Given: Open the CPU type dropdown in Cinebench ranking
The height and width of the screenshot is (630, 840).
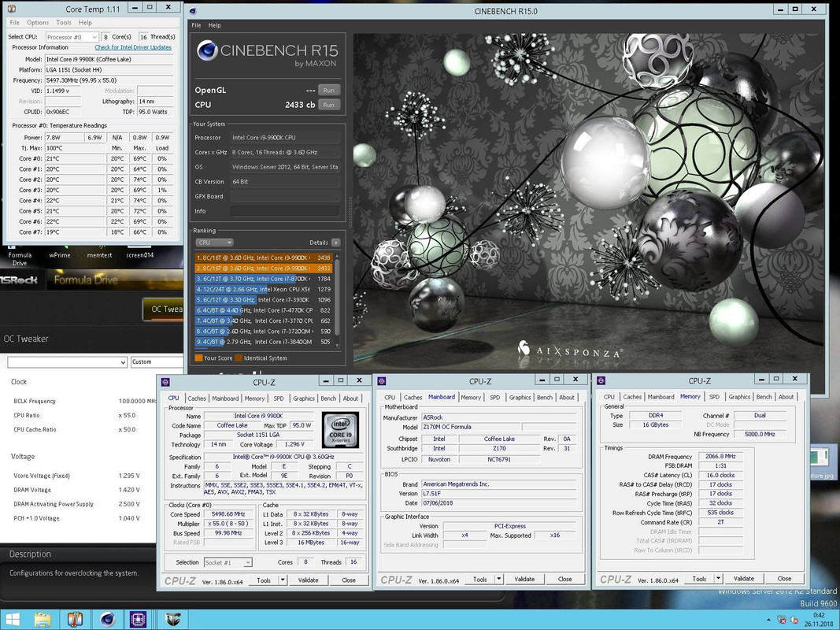Looking at the screenshot, I should tap(214, 243).
